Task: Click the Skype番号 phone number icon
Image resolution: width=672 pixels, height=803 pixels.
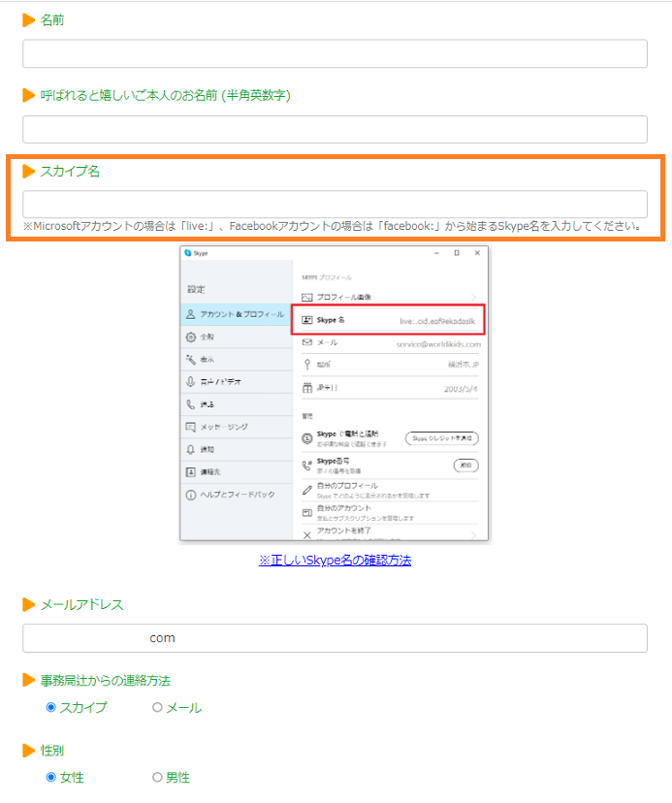Action: (307, 466)
